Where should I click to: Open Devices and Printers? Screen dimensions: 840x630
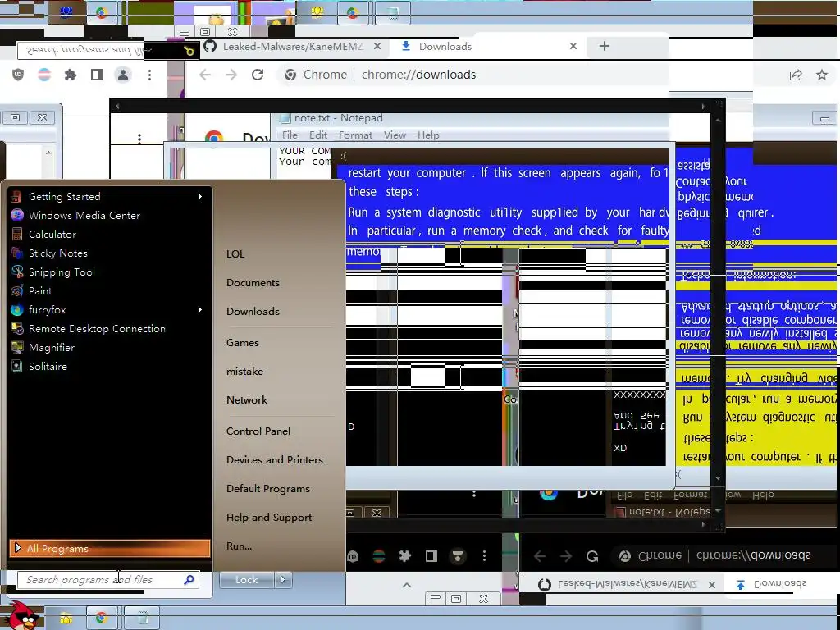pyautogui.click(x=275, y=459)
